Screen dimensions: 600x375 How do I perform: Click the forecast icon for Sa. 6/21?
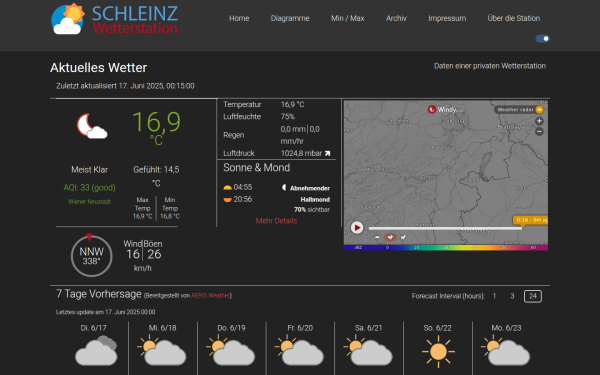pos(368,351)
